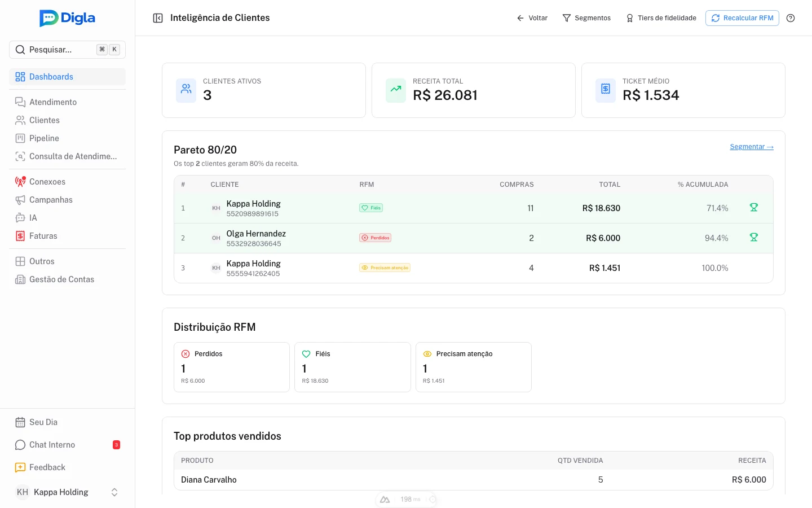Screen dimensions: 812x508
Task: Open Pipeline in the sidebar
Action: pyautogui.click(x=67, y=138)
